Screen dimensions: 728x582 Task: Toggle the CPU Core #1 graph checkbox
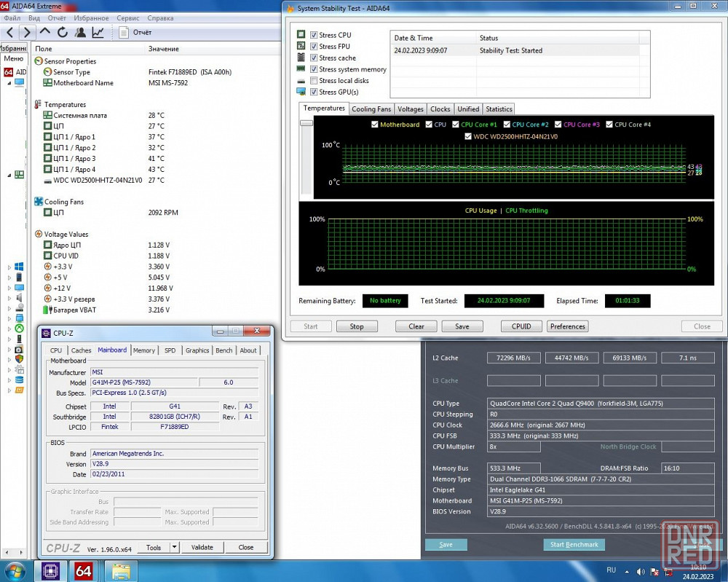pos(456,125)
